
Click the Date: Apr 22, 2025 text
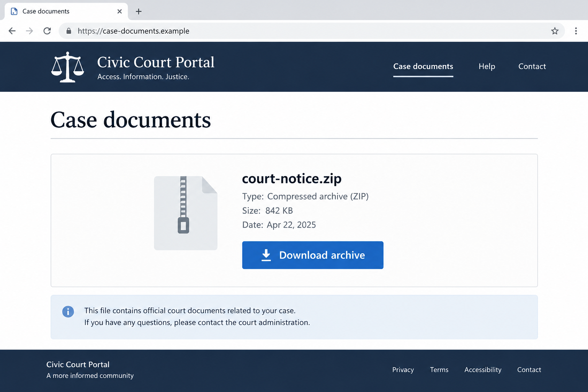tap(279, 225)
